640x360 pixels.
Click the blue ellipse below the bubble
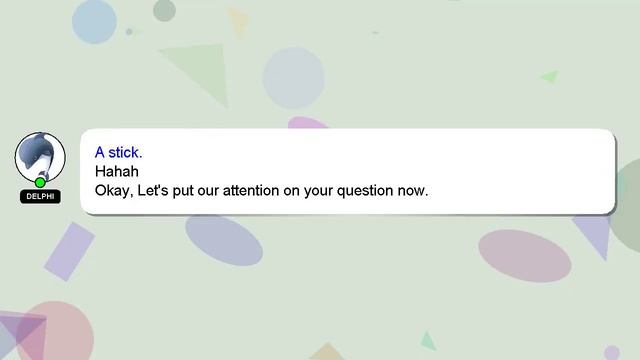pyautogui.click(x=224, y=240)
